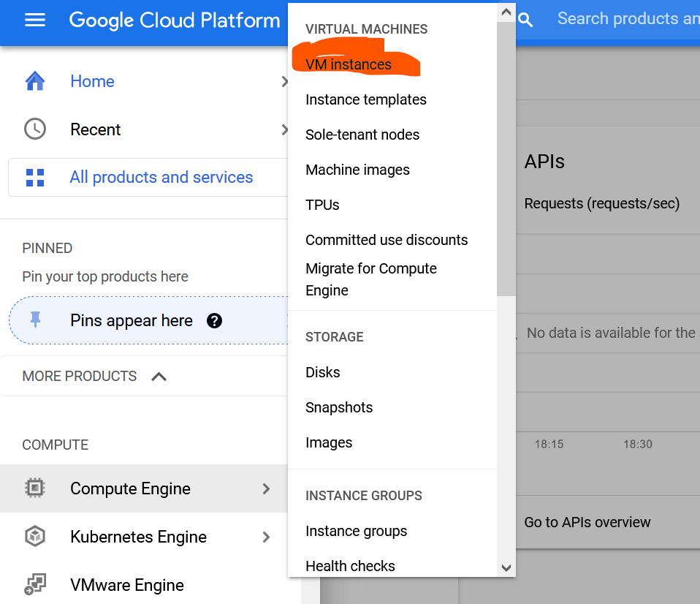Open the help question mark icon

click(x=214, y=321)
